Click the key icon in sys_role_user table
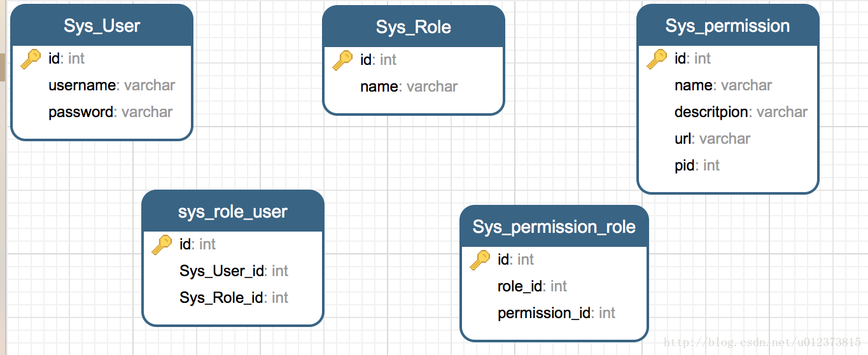 [162, 245]
